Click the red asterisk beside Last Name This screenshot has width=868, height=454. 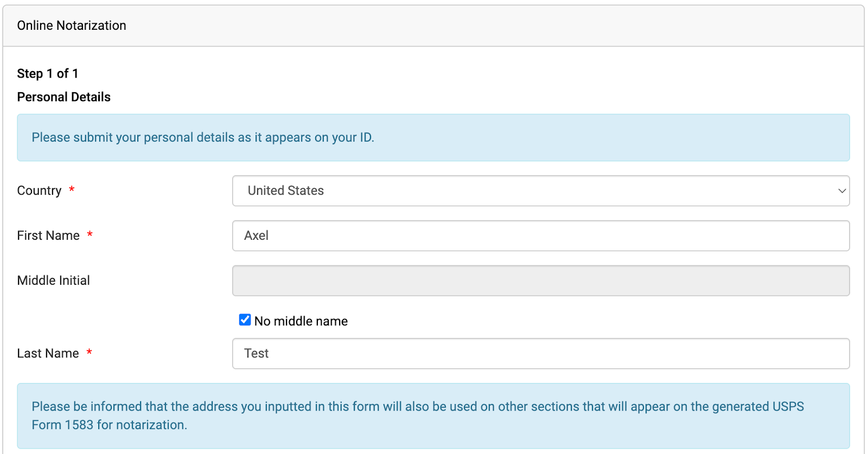(x=90, y=353)
